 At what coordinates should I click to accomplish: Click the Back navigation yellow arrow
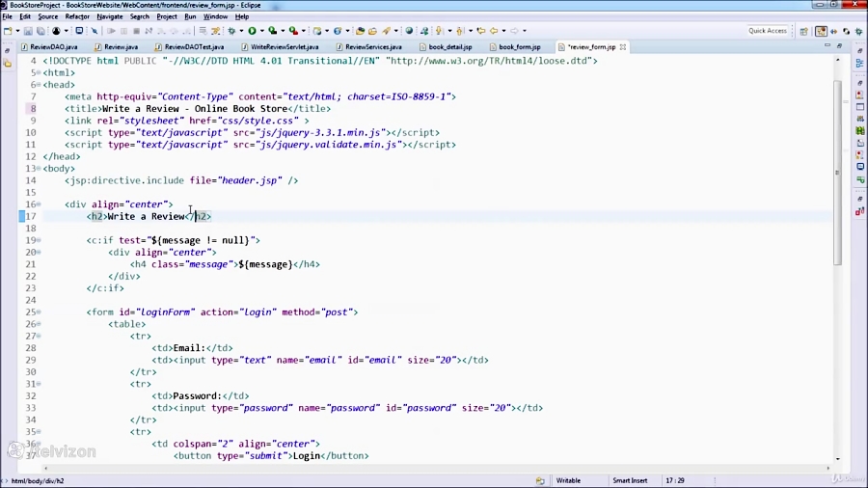click(x=495, y=31)
